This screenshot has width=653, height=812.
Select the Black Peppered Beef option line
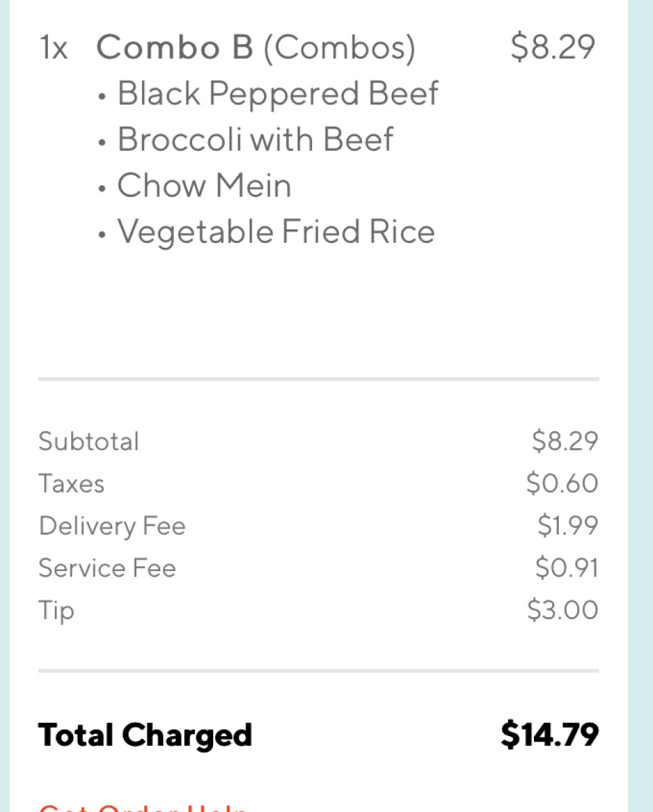(x=277, y=94)
